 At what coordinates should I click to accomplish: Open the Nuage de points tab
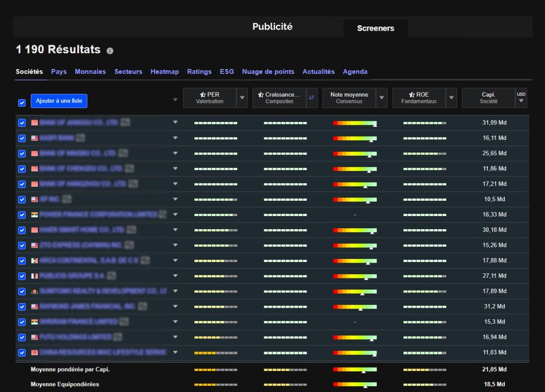(268, 72)
